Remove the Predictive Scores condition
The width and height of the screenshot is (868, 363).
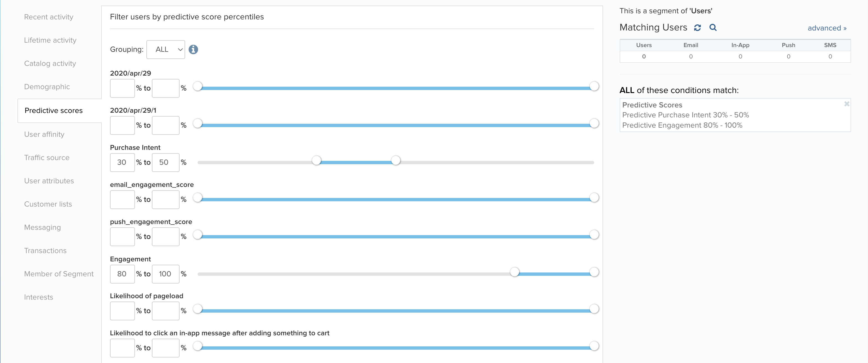tap(846, 104)
